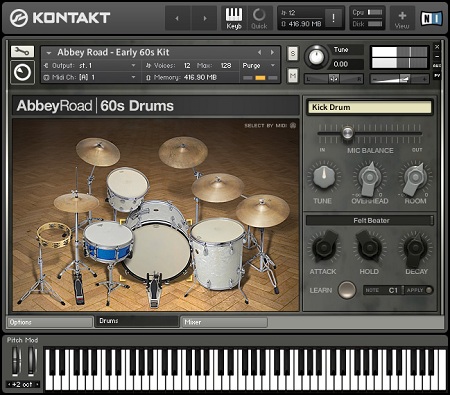This screenshot has height=395, width=450.
Task: Enable the Select by MIDI option
Action: coord(270,125)
